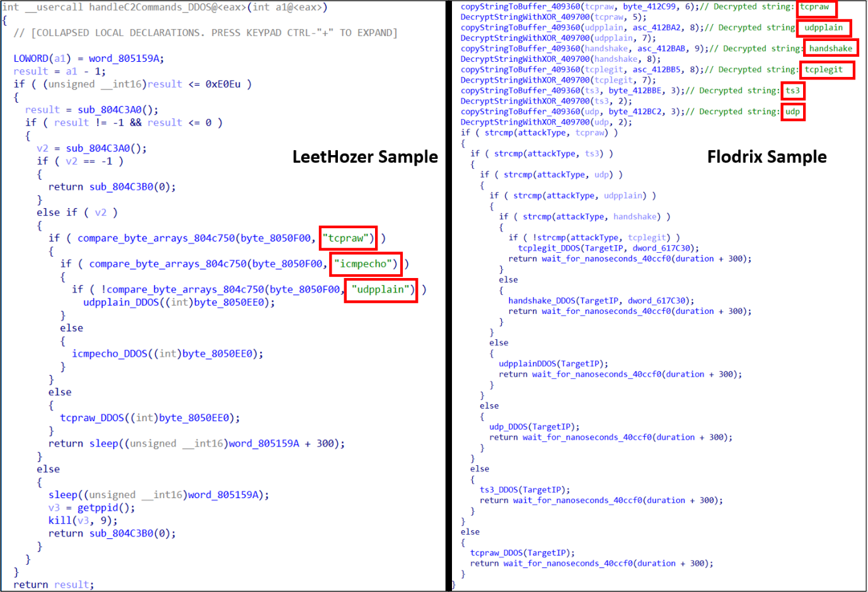Click the 'else if ( v2 )' line

pos(77,212)
